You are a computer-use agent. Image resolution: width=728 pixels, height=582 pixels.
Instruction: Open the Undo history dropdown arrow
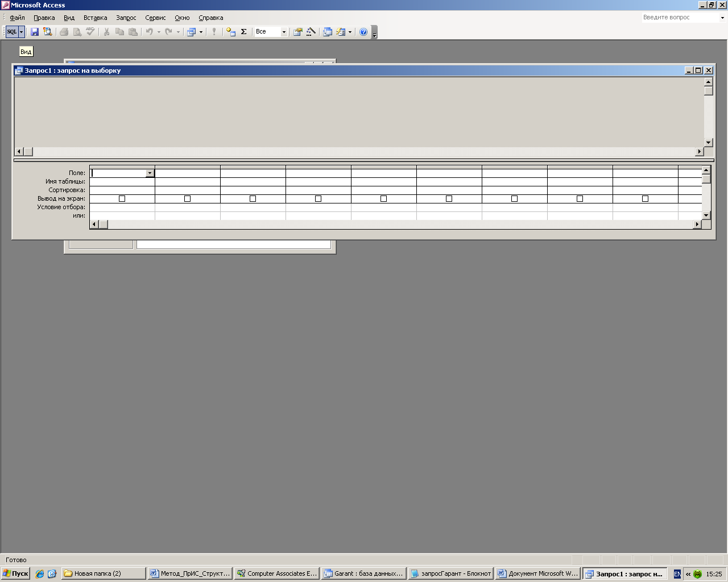[159, 32]
